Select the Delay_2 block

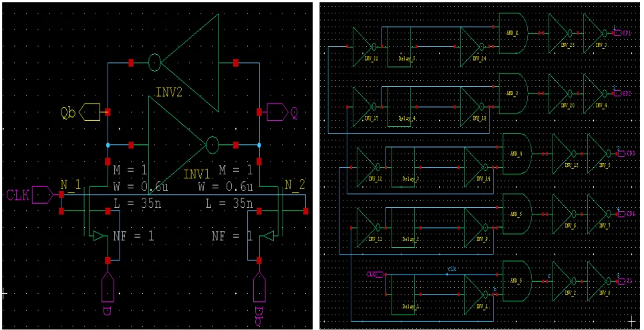point(404,227)
